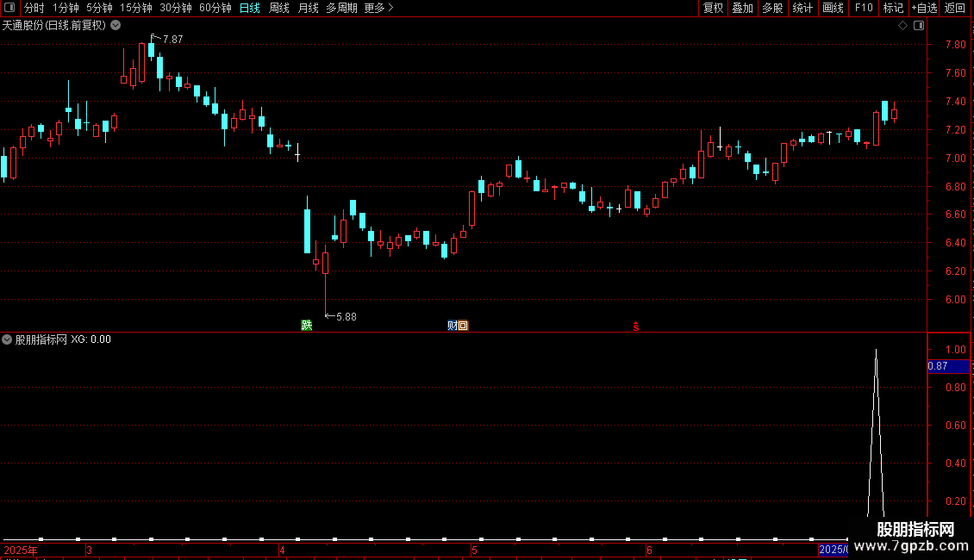Select the 30分钟 period
The image size is (974, 560).
point(175,8)
